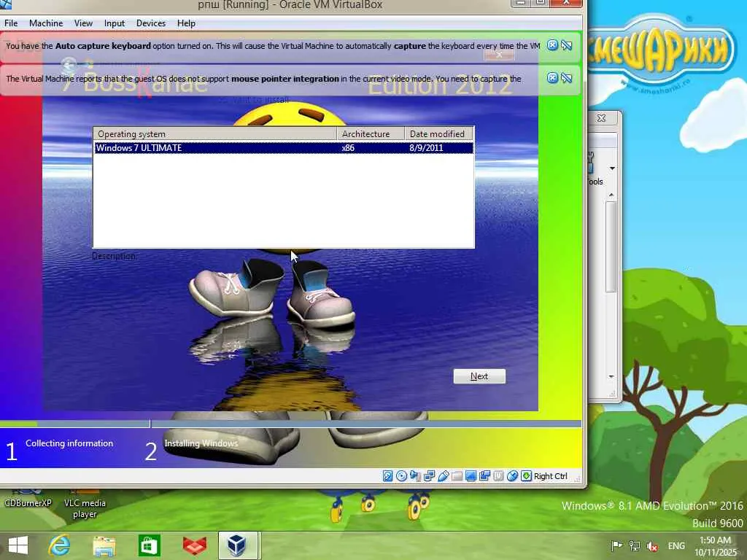Open the Action Center flag tray icon
The width and height of the screenshot is (747, 560).
click(x=616, y=545)
